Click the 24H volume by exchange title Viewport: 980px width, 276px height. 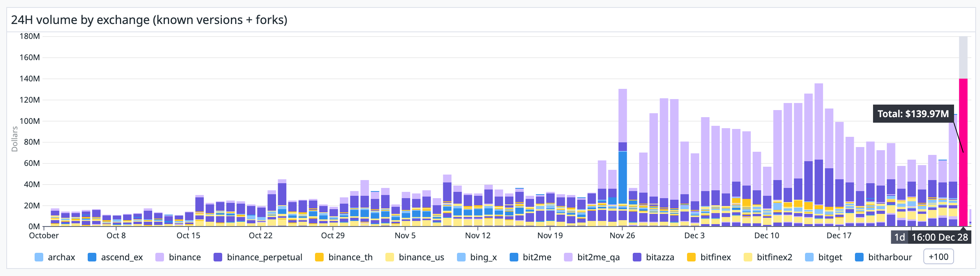click(x=149, y=20)
